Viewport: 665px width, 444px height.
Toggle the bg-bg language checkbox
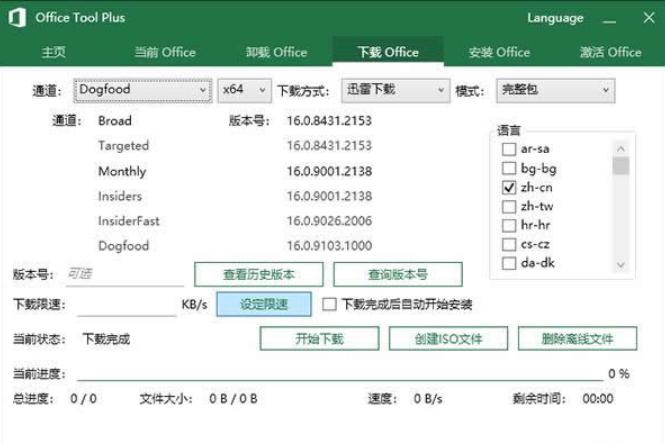pos(509,168)
